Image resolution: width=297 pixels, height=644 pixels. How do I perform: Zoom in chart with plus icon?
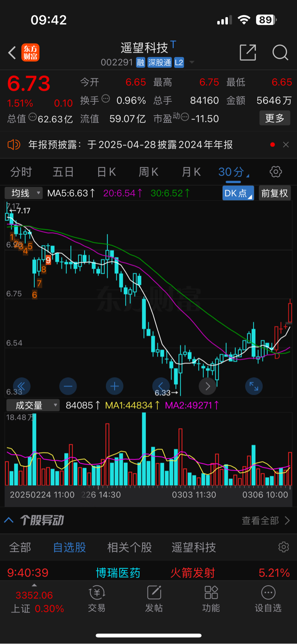click(114, 386)
